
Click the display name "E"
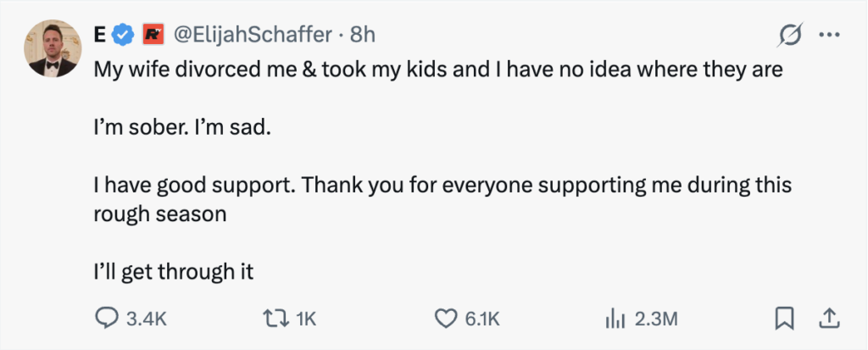(100, 35)
